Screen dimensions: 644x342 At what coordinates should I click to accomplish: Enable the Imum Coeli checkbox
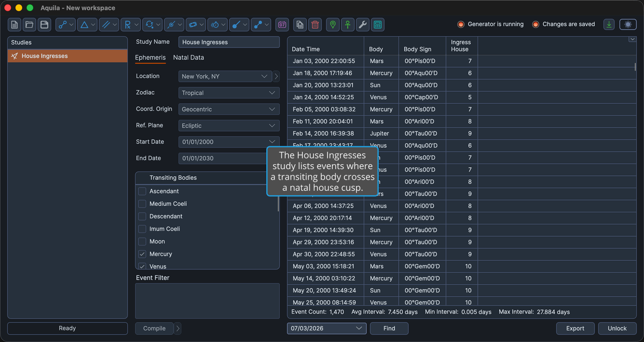(x=142, y=229)
